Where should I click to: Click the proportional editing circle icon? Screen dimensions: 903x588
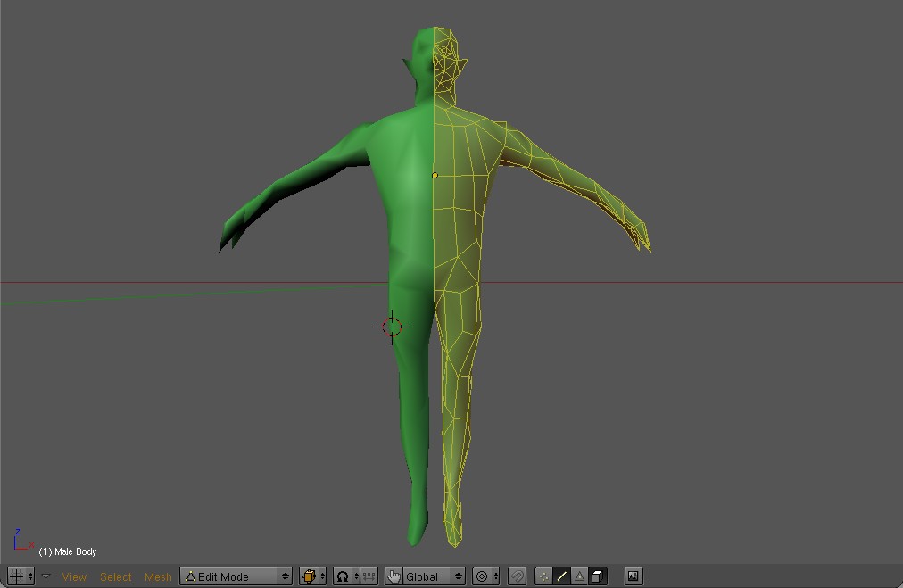(x=486, y=576)
